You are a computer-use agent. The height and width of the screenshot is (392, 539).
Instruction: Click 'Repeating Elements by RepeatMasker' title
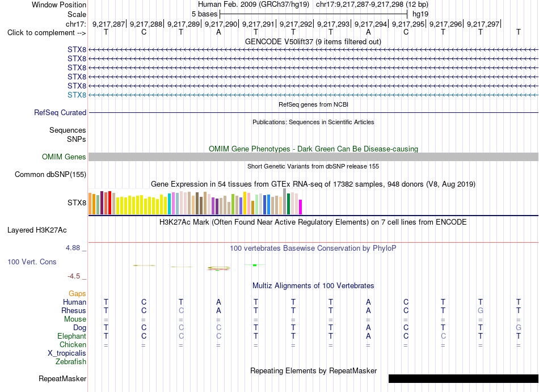[x=313, y=371]
